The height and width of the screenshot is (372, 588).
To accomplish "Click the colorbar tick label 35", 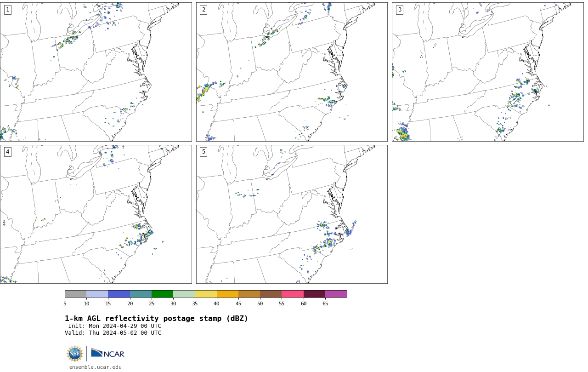I will point(195,303).
